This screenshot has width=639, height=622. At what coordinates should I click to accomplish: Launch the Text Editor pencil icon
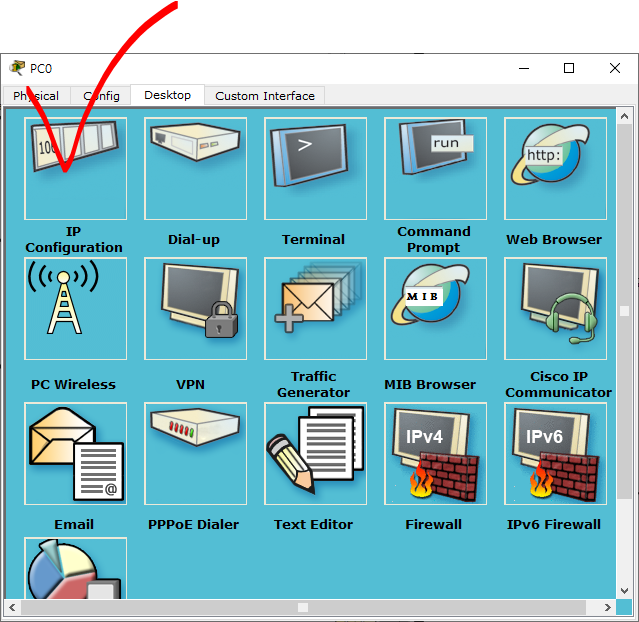[x=315, y=454]
